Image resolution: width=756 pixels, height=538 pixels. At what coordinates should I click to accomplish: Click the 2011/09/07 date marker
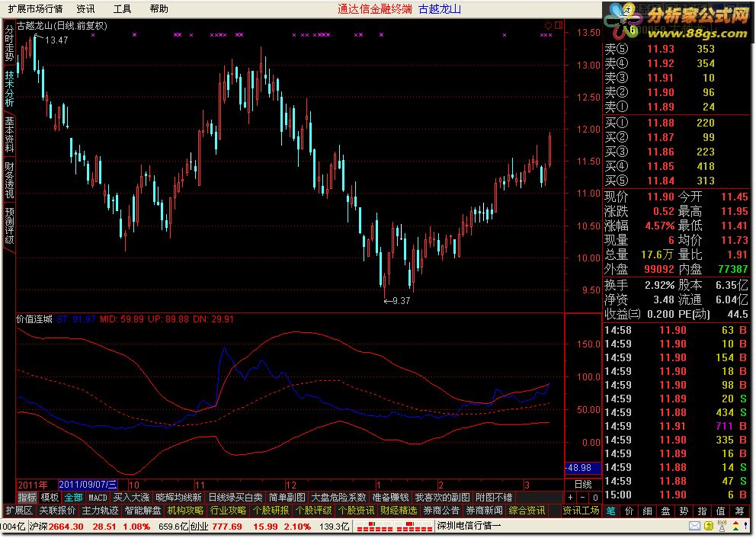(x=88, y=485)
